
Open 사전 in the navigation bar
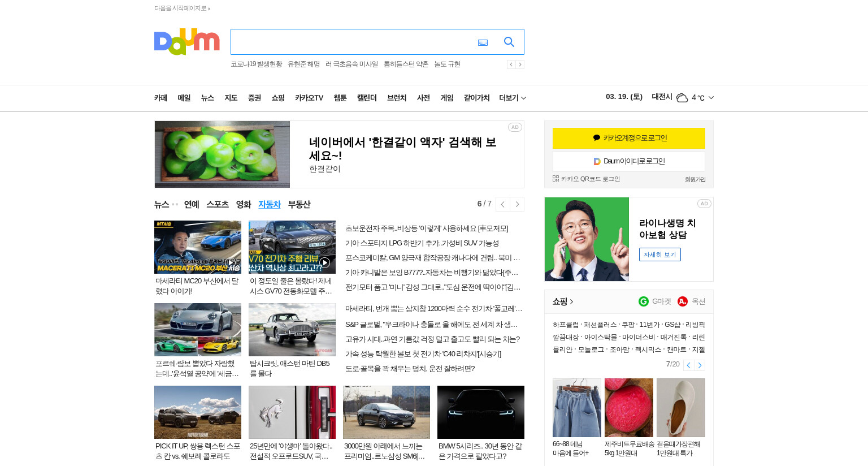coord(423,98)
